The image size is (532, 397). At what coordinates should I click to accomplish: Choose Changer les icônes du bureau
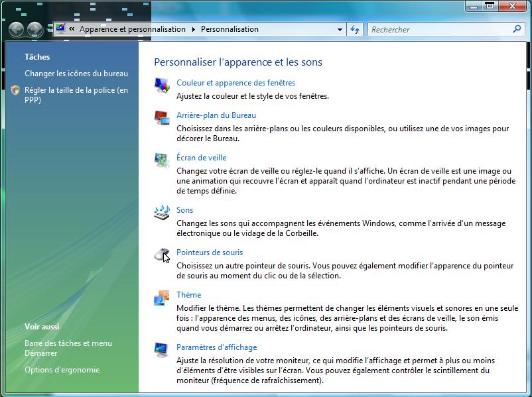(76, 74)
